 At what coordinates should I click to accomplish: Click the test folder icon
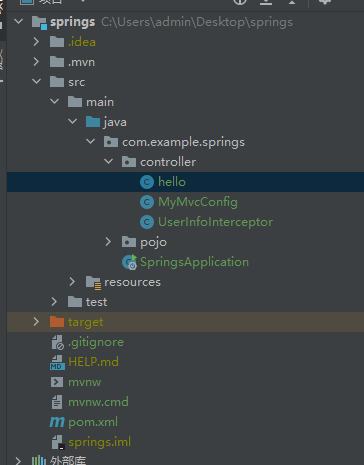[x=75, y=302]
